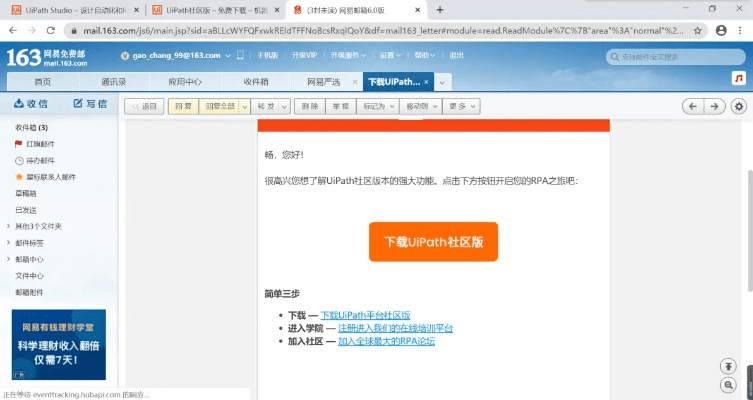The height and width of the screenshot is (400, 753).
Task: Click the 返回 back button
Action: coord(144,107)
